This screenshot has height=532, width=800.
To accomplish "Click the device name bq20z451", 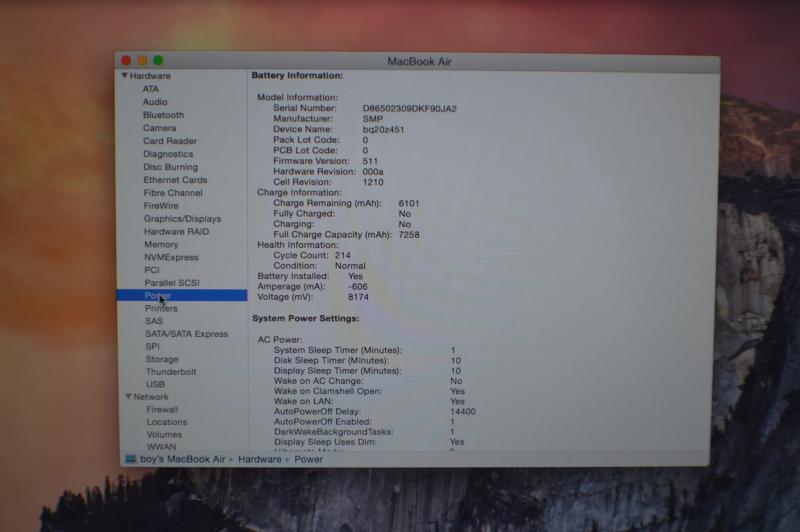I will point(383,130).
